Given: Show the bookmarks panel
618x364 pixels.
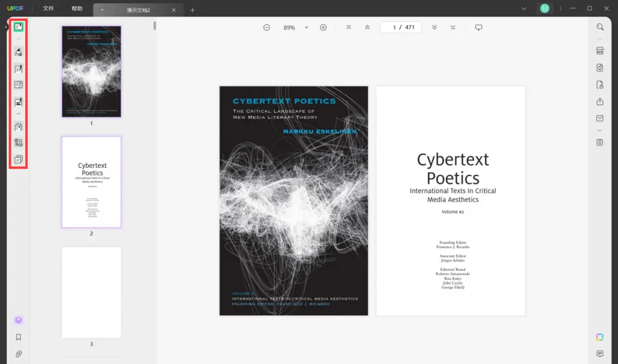Looking at the screenshot, I should [x=18, y=337].
